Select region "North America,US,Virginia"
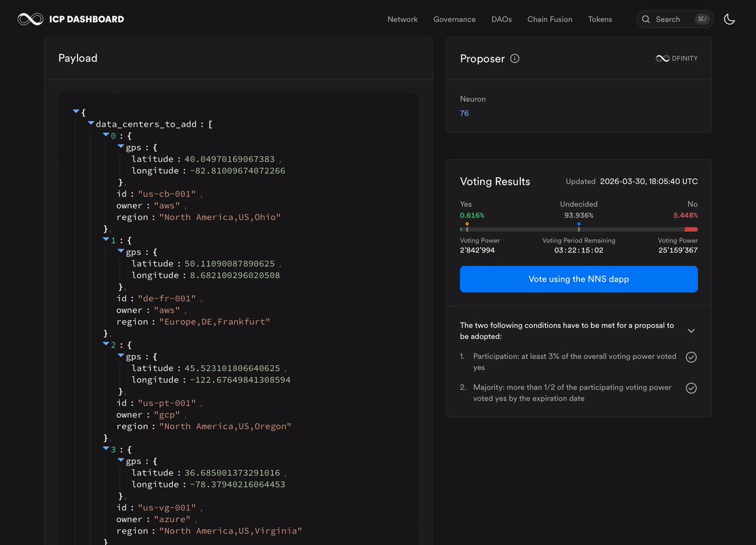The height and width of the screenshot is (545, 756). [231, 531]
